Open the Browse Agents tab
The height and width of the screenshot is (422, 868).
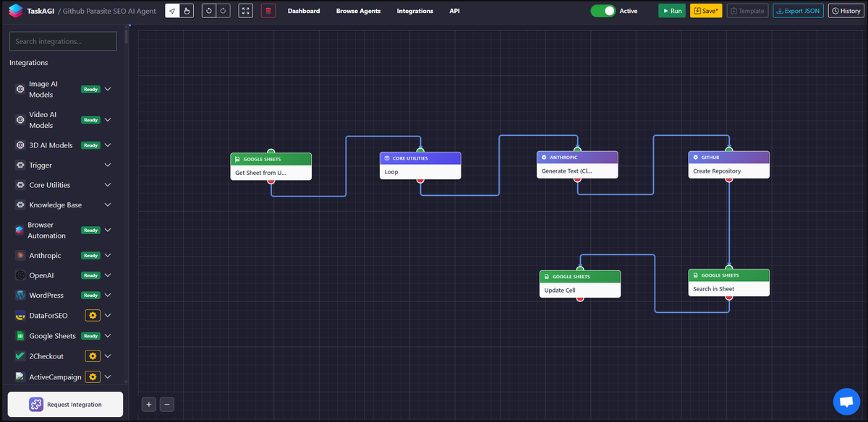(359, 11)
